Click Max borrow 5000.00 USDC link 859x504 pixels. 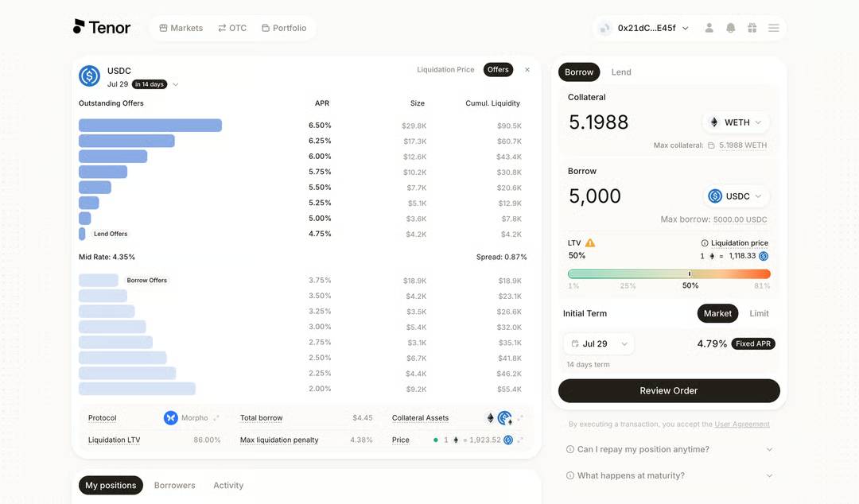[740, 219]
